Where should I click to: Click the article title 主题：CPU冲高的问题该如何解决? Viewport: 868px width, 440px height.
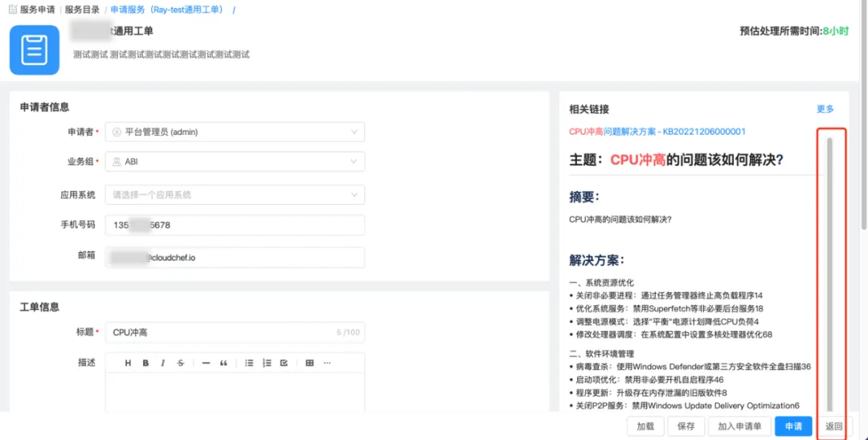click(x=677, y=160)
